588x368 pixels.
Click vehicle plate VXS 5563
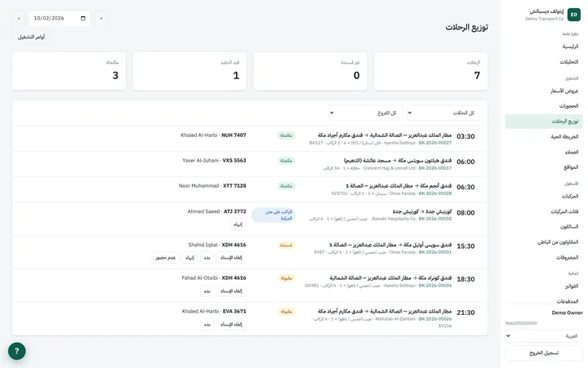[x=234, y=161]
